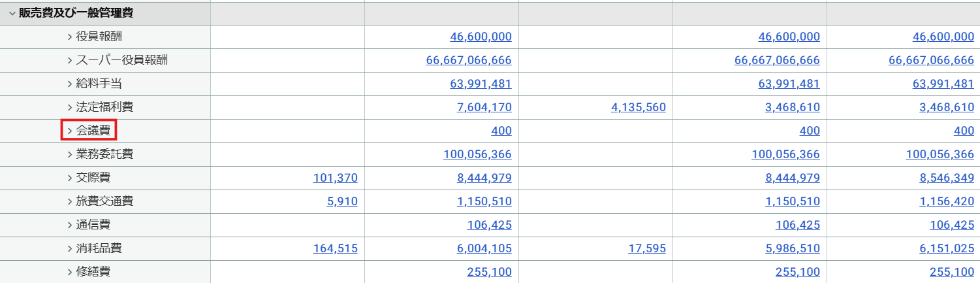This screenshot has height=283, width=980.
Task: Expand the 役員報酬 row
Action: point(70,37)
